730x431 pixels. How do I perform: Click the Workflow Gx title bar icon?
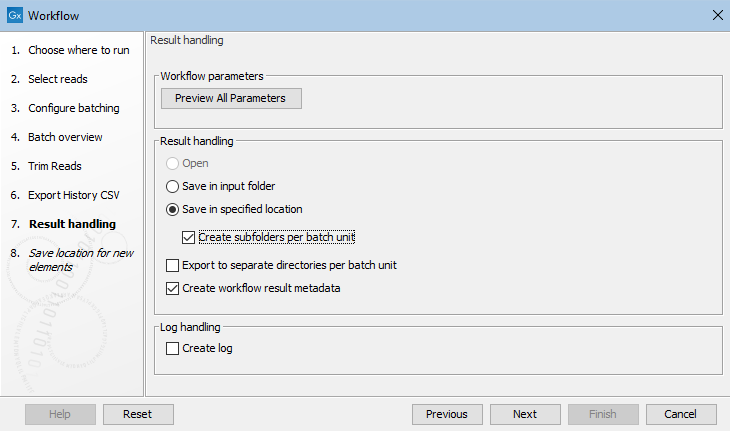coord(14,16)
